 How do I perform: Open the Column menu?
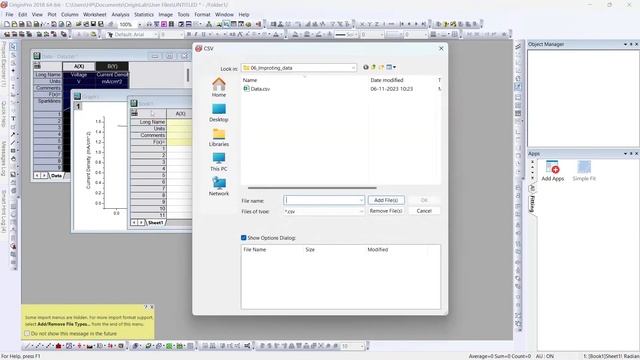(x=70, y=14)
